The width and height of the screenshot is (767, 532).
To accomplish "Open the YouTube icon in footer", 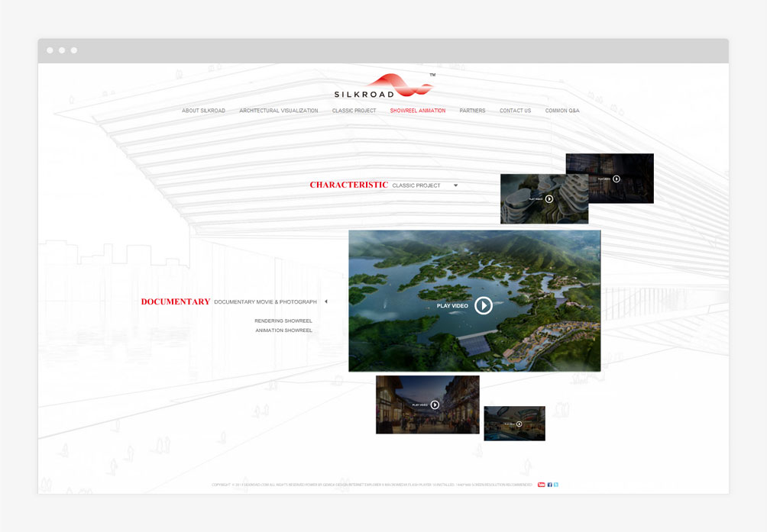I will [x=541, y=485].
